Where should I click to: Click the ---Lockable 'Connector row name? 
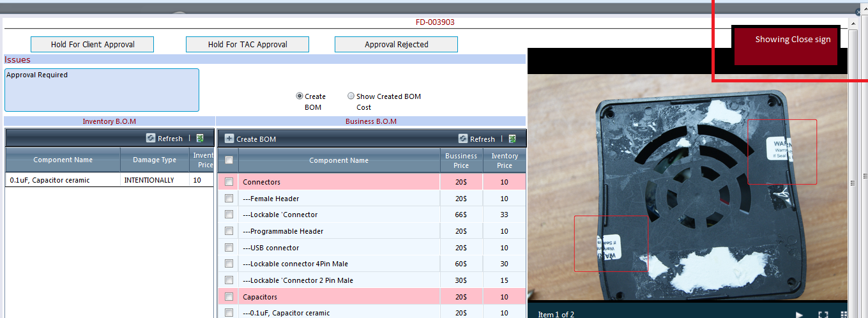(x=280, y=215)
